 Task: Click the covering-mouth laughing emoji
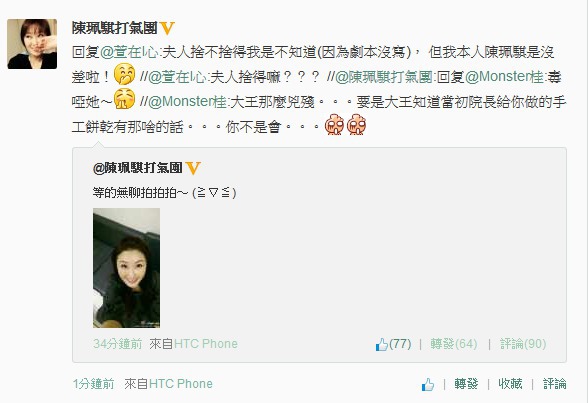(x=124, y=74)
